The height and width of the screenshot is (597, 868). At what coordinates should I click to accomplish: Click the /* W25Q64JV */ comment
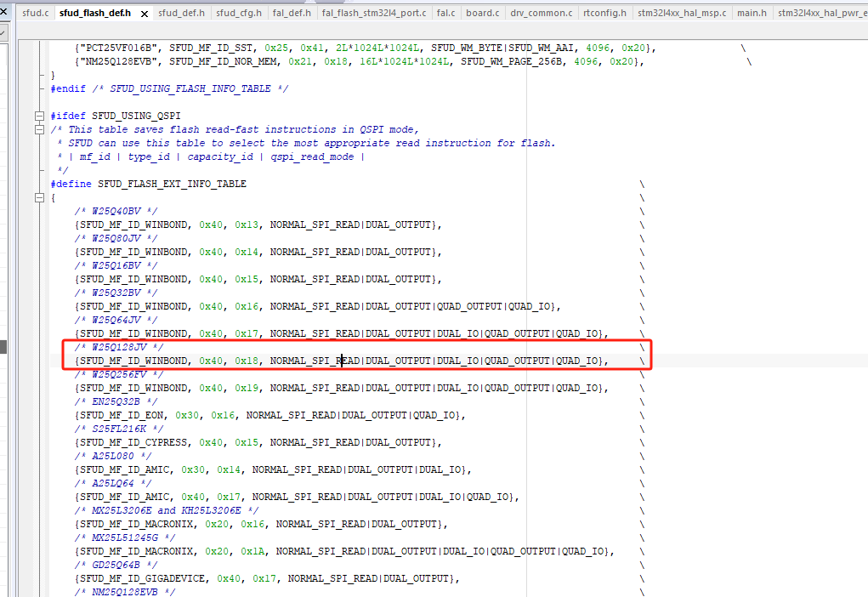pos(116,320)
